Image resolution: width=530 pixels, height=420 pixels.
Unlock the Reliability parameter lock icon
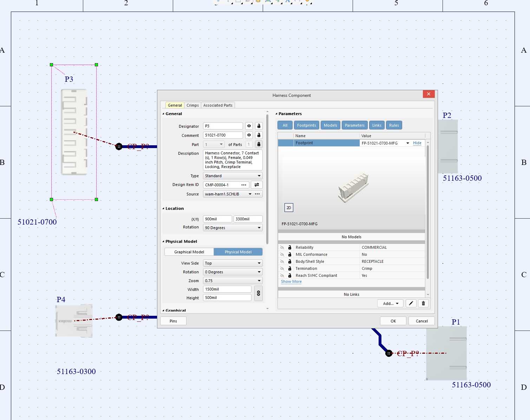[290, 247]
